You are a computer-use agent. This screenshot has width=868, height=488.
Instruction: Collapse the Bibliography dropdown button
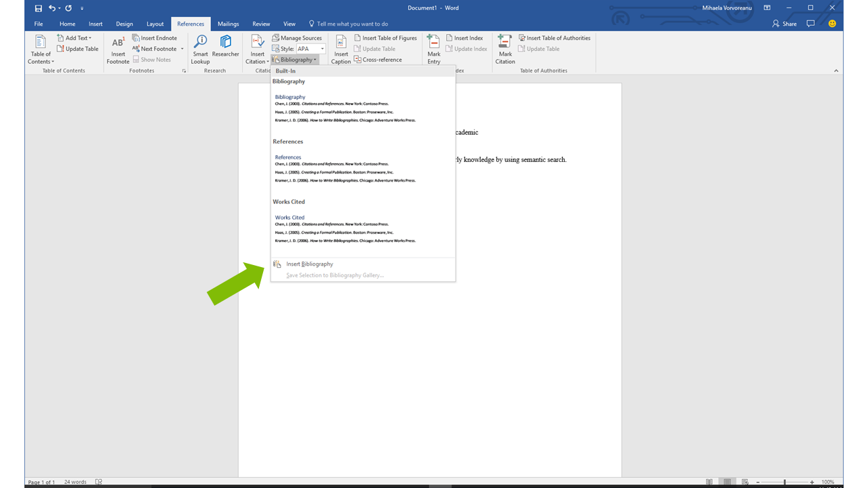tap(295, 60)
